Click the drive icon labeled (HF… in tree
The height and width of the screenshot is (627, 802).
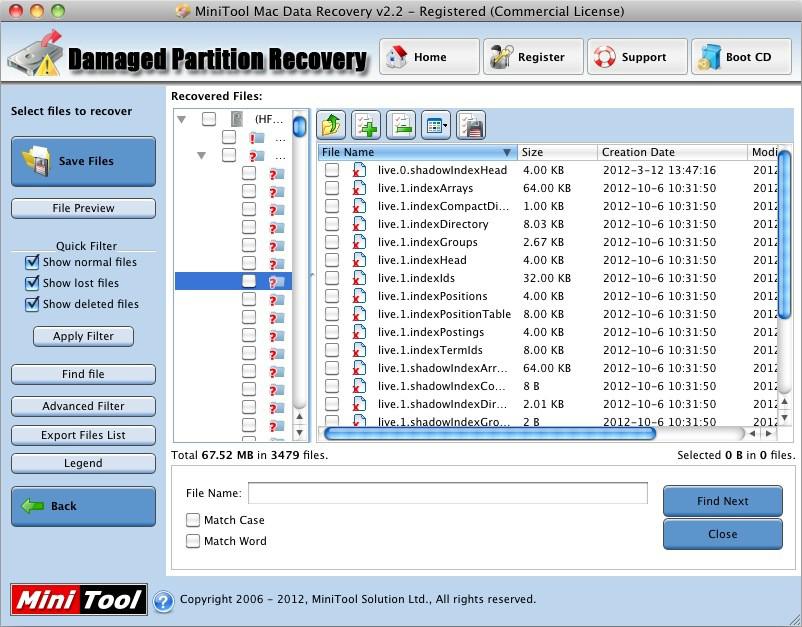pos(237,119)
